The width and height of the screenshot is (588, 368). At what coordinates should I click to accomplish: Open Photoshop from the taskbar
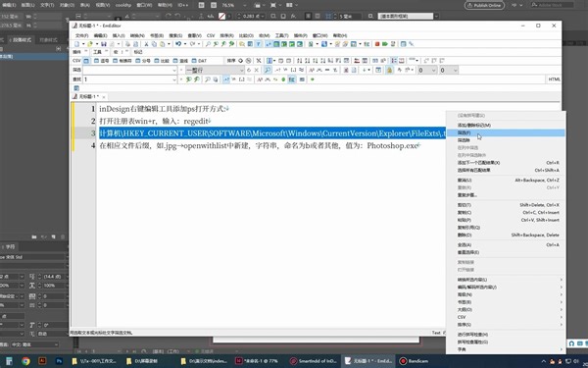[x=59, y=361]
